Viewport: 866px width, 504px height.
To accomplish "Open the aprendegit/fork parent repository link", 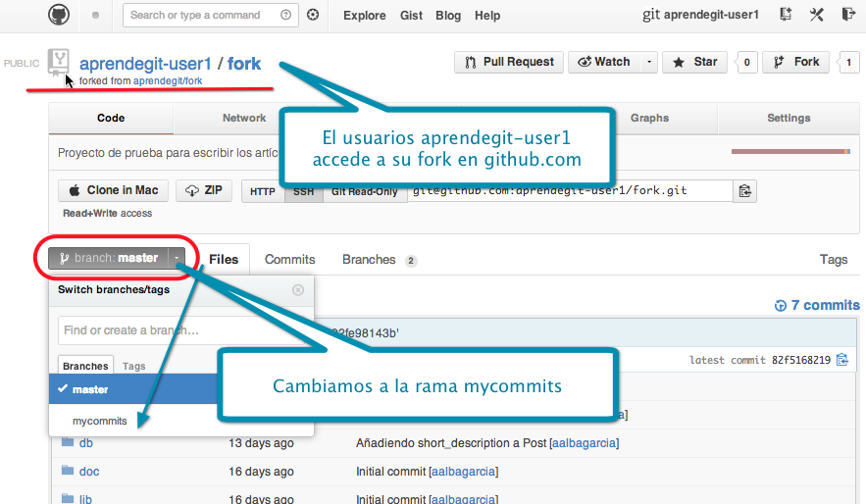I will 168,80.
